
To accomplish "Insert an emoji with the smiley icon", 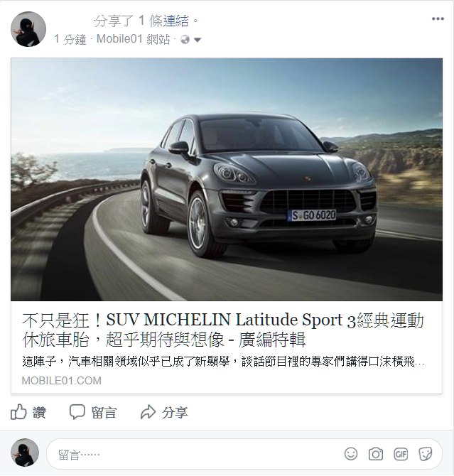I will 351,454.
